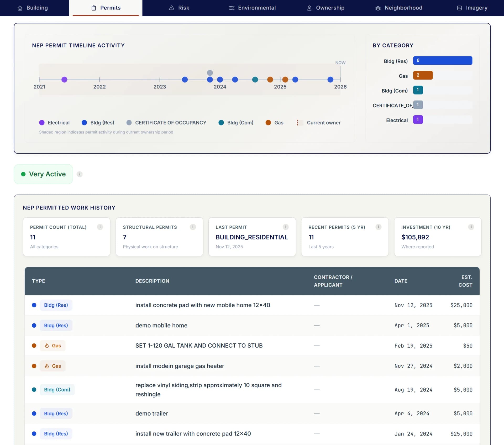Click Gas tag in Feb 19, 2025 row
Screen dimensions: 504x445
(52, 345)
